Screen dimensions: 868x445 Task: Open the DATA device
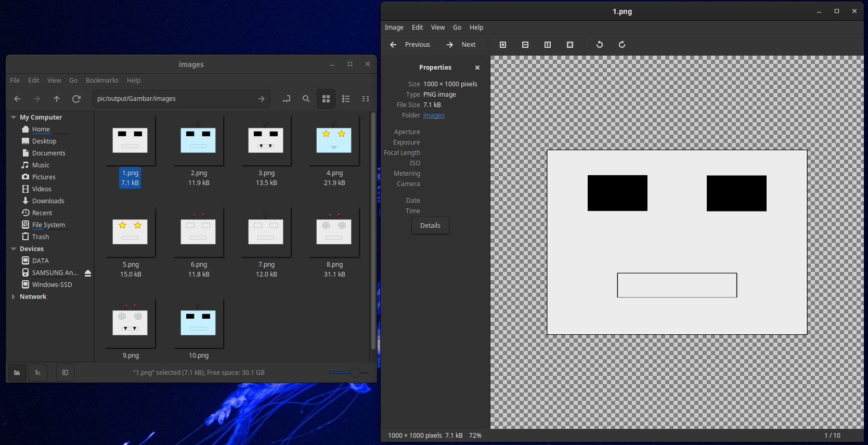pyautogui.click(x=41, y=261)
